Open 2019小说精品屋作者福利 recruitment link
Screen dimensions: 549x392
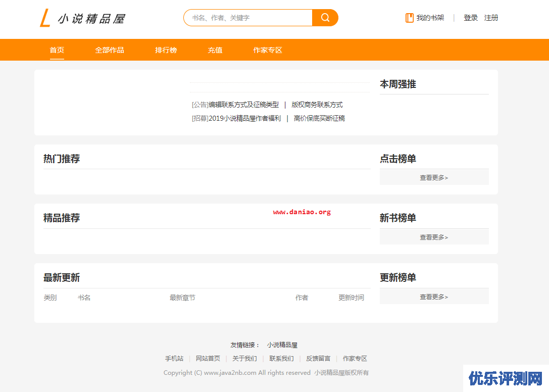click(245, 118)
